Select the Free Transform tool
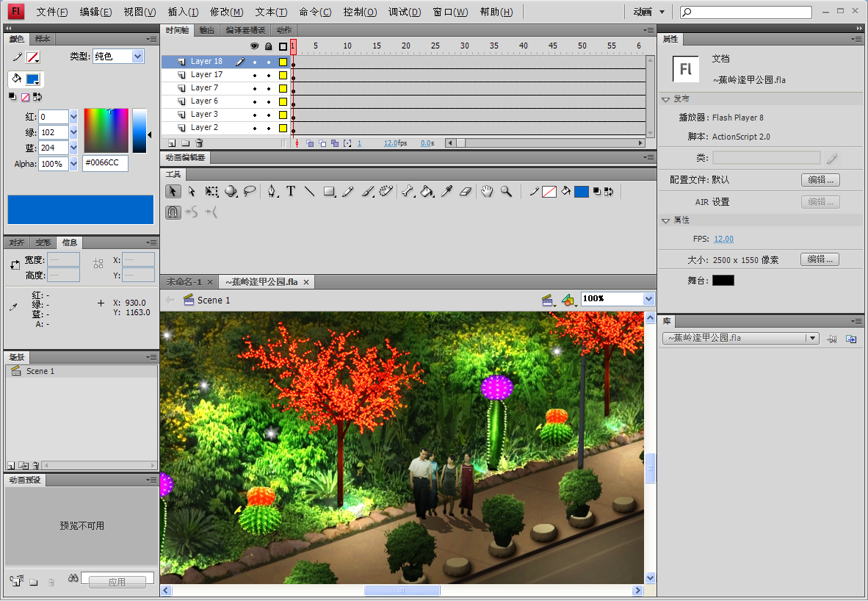This screenshot has width=868, height=601. 211,192
